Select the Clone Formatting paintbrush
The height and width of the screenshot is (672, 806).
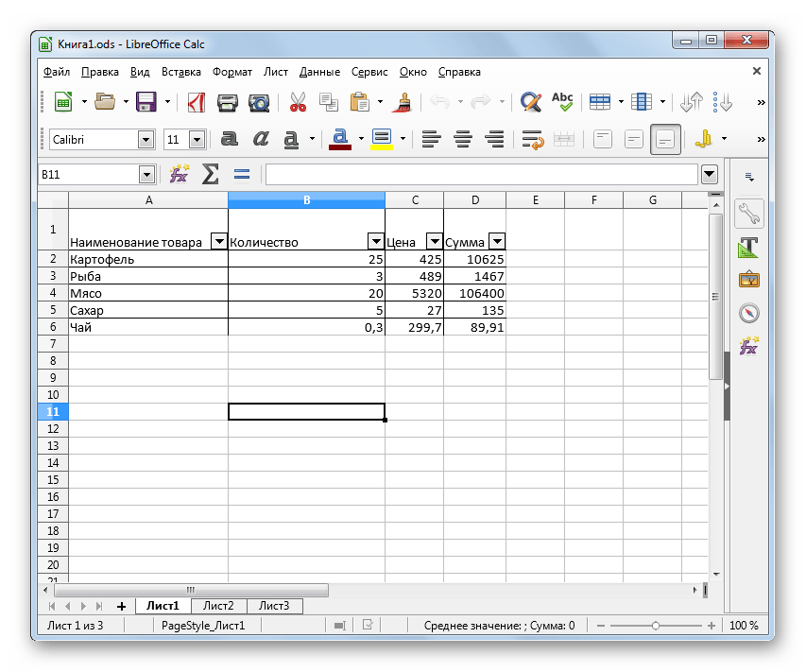[404, 102]
